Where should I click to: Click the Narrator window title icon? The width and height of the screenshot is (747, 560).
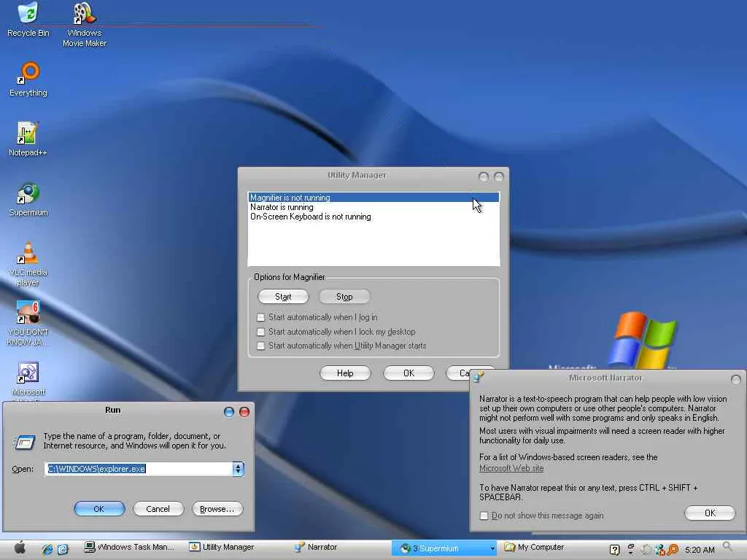coord(478,377)
